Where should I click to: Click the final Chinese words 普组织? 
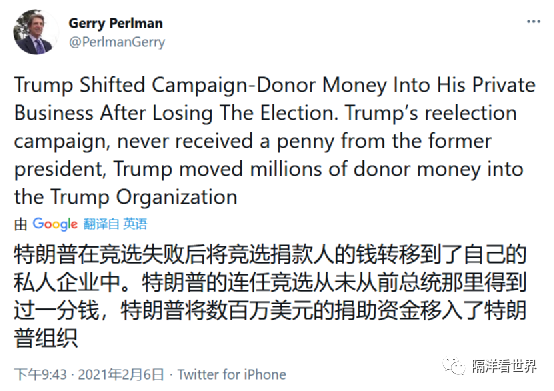[x=46, y=338]
